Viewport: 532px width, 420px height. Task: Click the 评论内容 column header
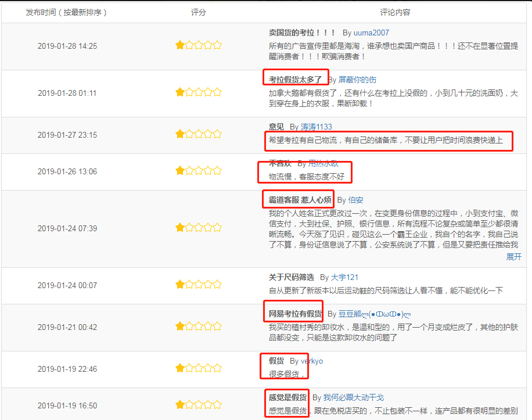click(x=396, y=13)
